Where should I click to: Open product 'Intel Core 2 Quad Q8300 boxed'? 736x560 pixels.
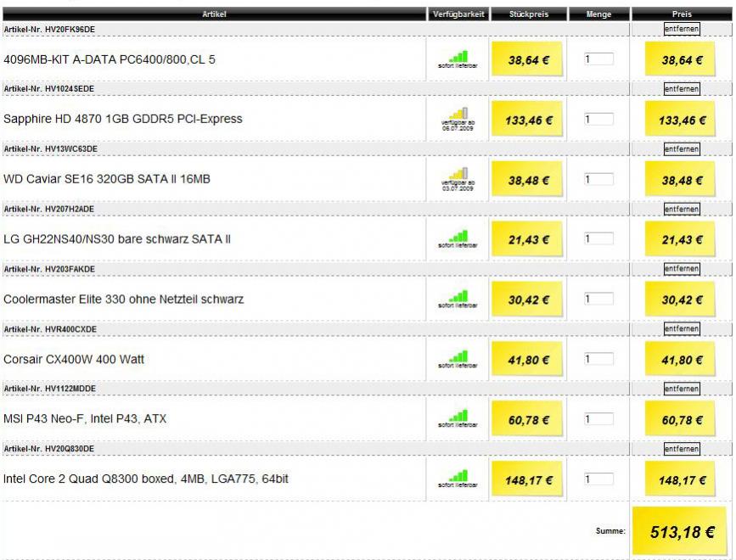pos(145,479)
